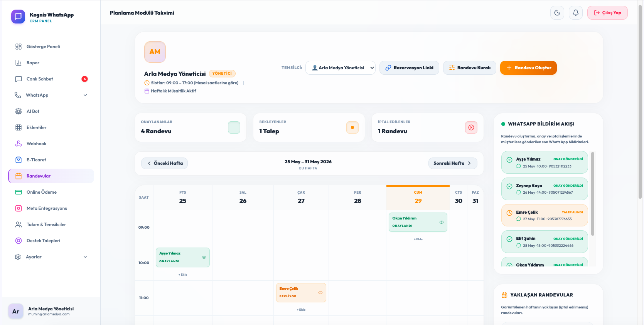Toggle dark mode with moon icon
Image resolution: width=644 pixels, height=325 pixels.
pos(557,13)
